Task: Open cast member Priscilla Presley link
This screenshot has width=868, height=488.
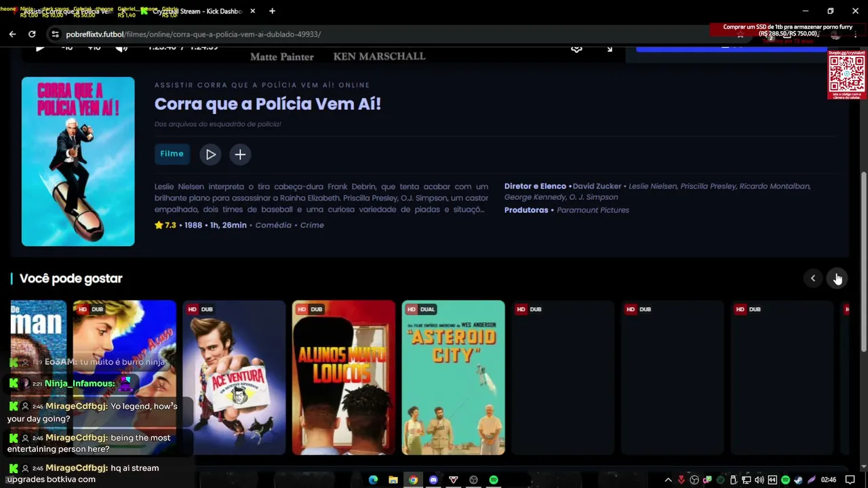Action: [707, 186]
